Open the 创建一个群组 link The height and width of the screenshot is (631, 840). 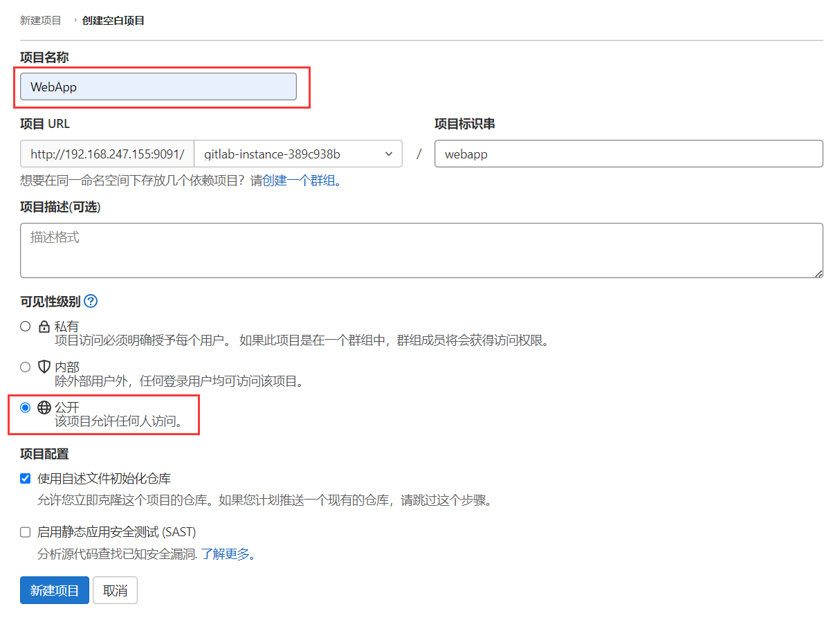[x=294, y=181]
